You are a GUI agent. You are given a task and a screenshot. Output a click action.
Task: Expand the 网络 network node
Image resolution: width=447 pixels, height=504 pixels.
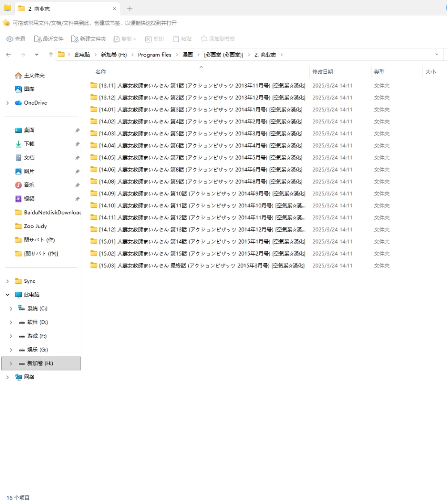tap(8, 377)
